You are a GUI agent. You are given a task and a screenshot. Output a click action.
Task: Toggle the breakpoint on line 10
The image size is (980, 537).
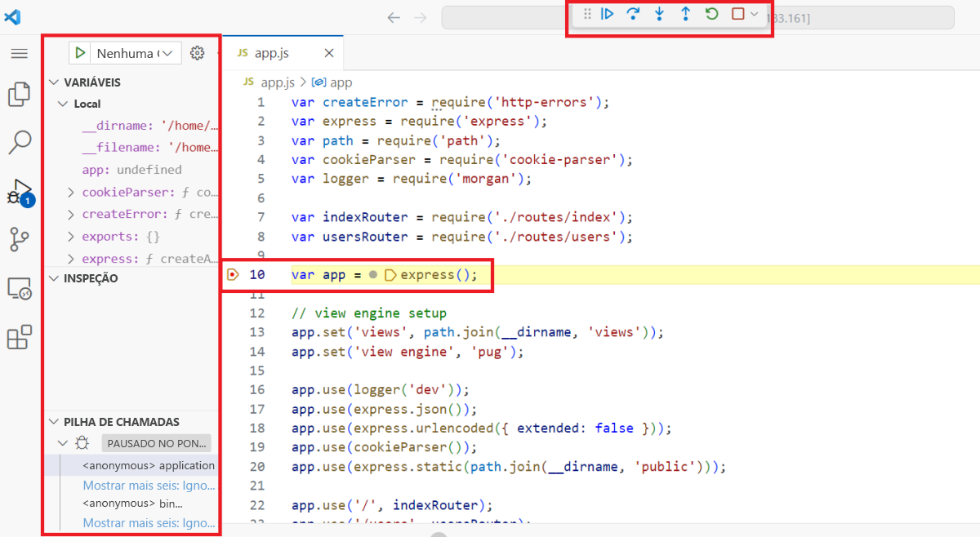click(x=233, y=275)
